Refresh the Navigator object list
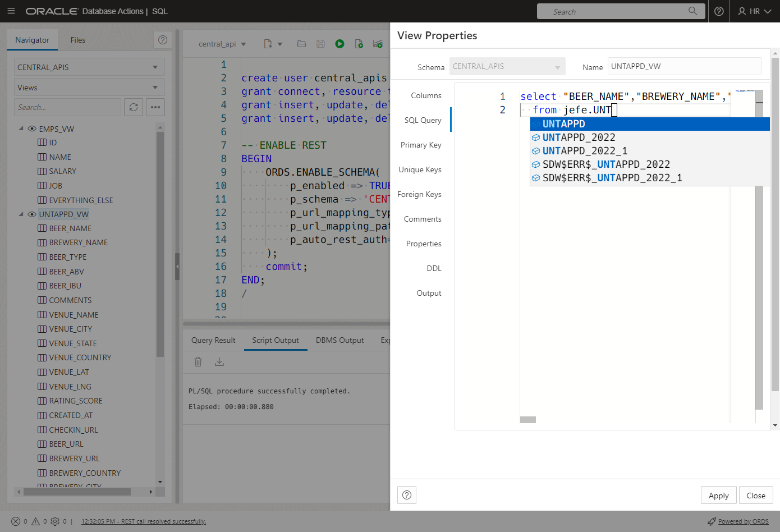The image size is (780, 532). [134, 107]
